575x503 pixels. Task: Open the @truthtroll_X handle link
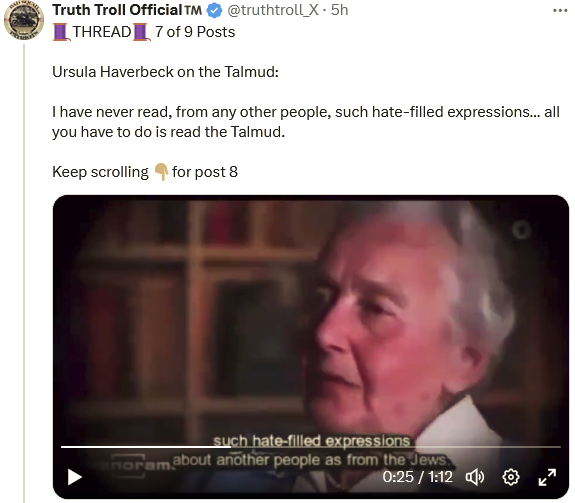[273, 10]
